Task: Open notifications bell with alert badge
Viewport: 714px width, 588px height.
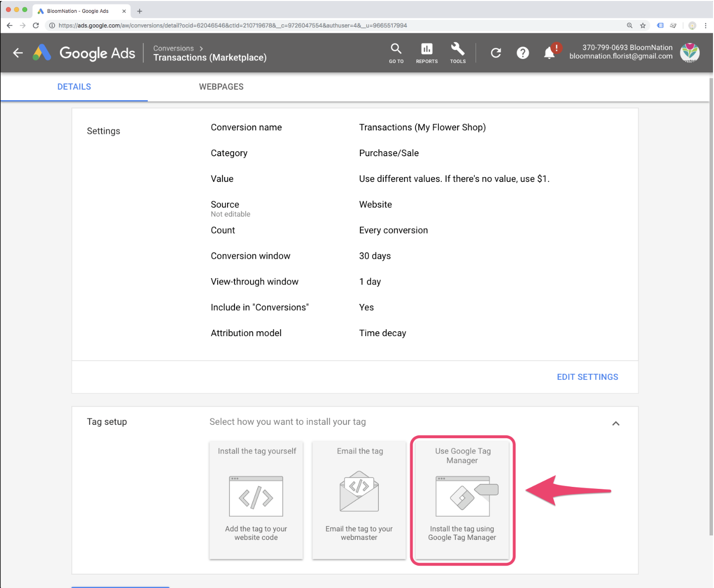Action: click(x=550, y=52)
